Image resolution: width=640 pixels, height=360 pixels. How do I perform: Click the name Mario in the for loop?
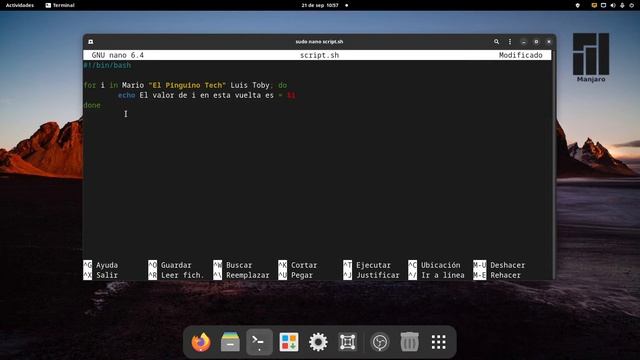pyautogui.click(x=133, y=85)
